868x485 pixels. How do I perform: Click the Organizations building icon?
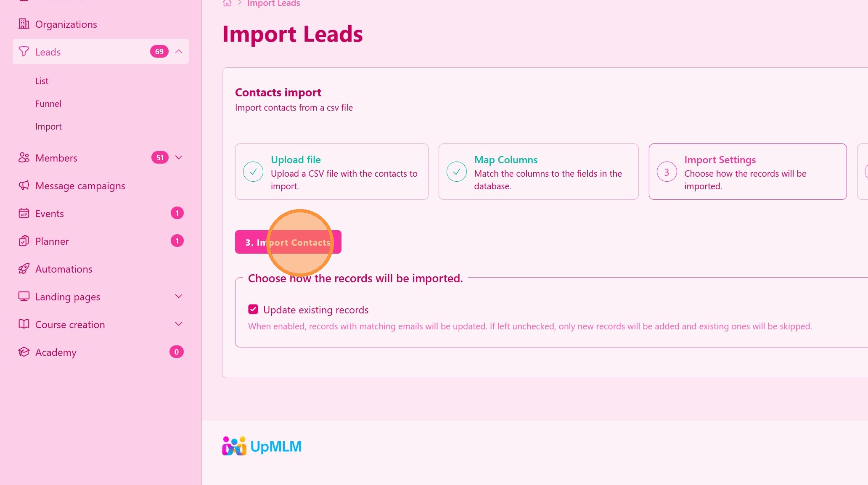point(24,24)
